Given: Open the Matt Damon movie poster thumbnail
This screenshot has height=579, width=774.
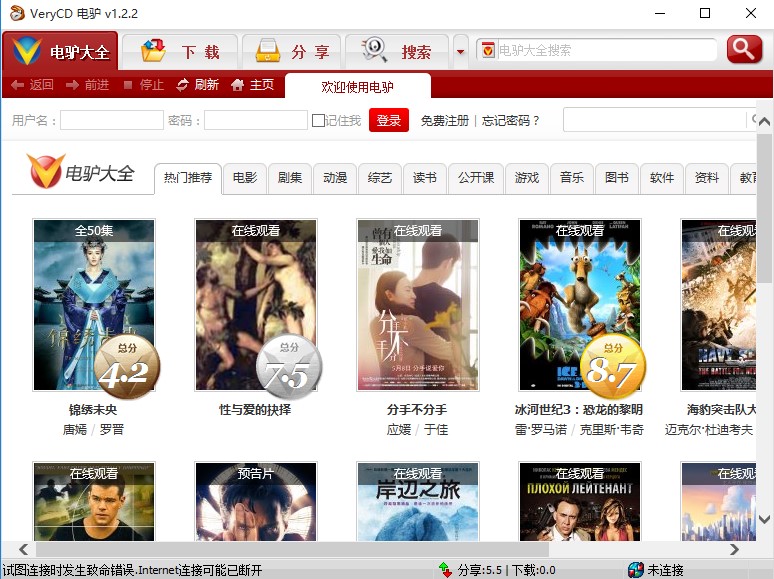Looking at the screenshot, I should coord(94,502).
